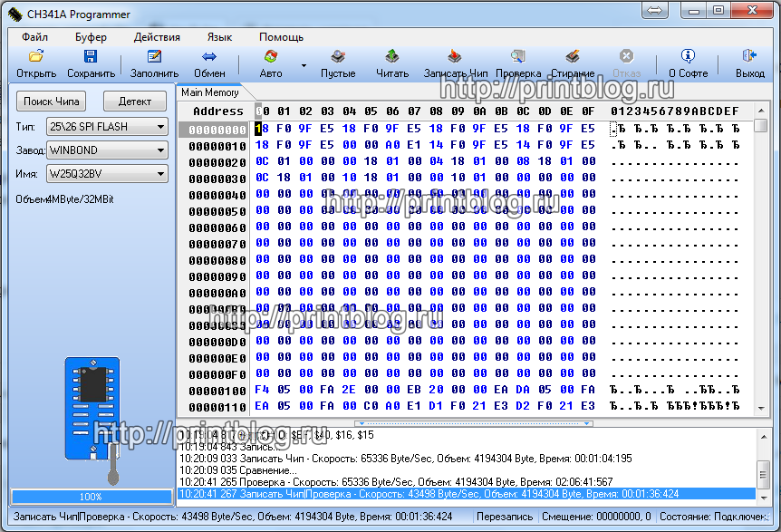This screenshot has height=532, width=781.
Task: Click the Читать (Read chip) icon
Action: pos(391,57)
